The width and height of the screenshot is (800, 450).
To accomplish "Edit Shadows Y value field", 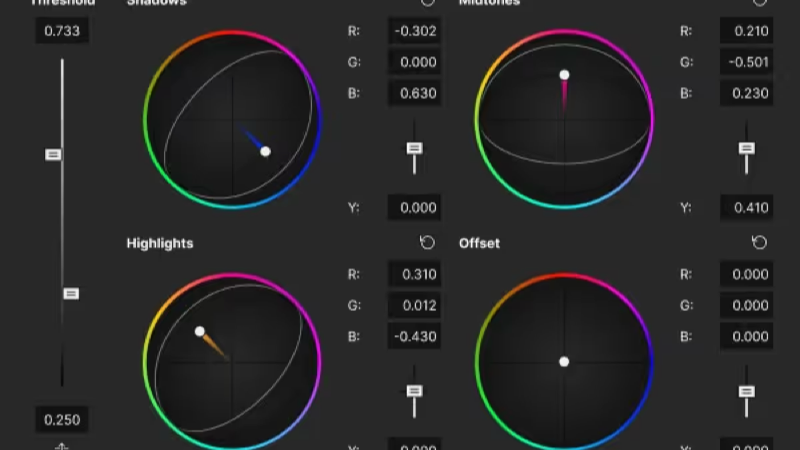I will pos(414,208).
